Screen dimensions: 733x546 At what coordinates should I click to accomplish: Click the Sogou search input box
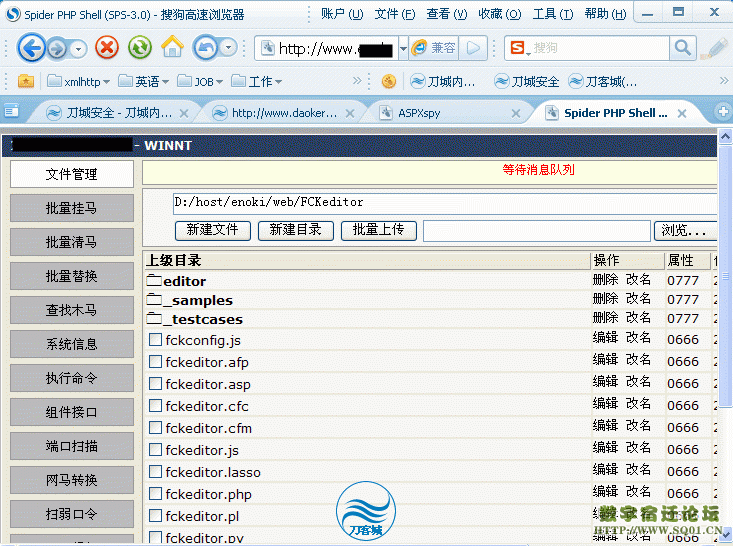pos(599,48)
